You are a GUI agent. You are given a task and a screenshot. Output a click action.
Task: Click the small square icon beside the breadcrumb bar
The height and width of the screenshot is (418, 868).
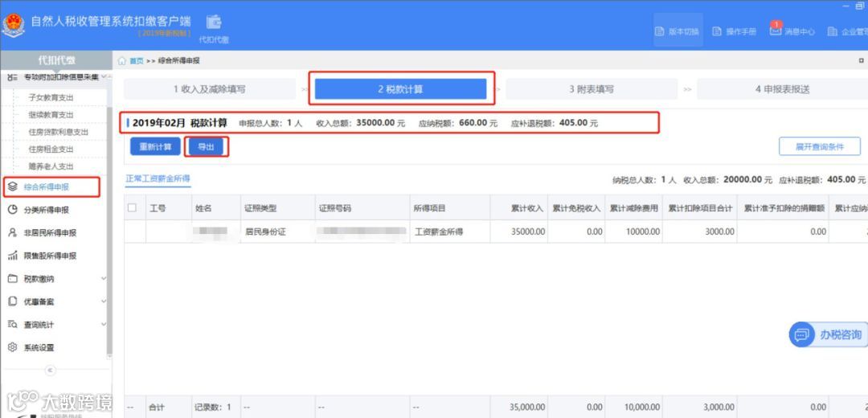click(861, 60)
